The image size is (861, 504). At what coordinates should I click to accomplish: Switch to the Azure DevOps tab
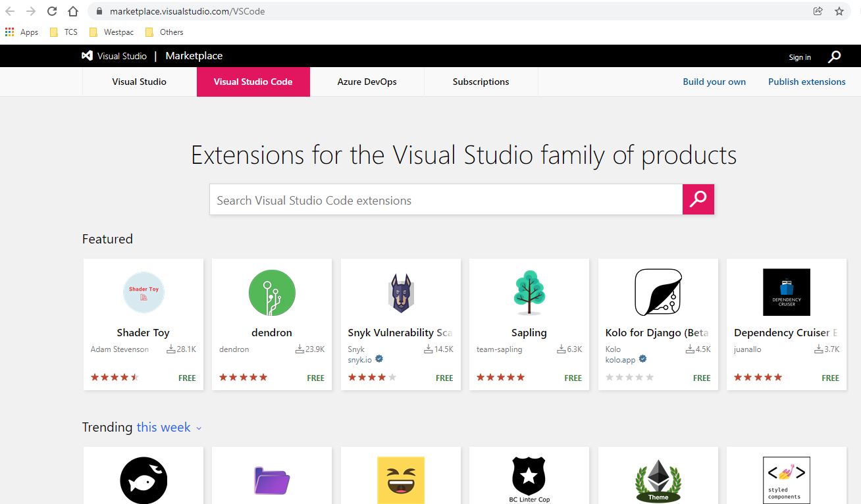pyautogui.click(x=367, y=82)
